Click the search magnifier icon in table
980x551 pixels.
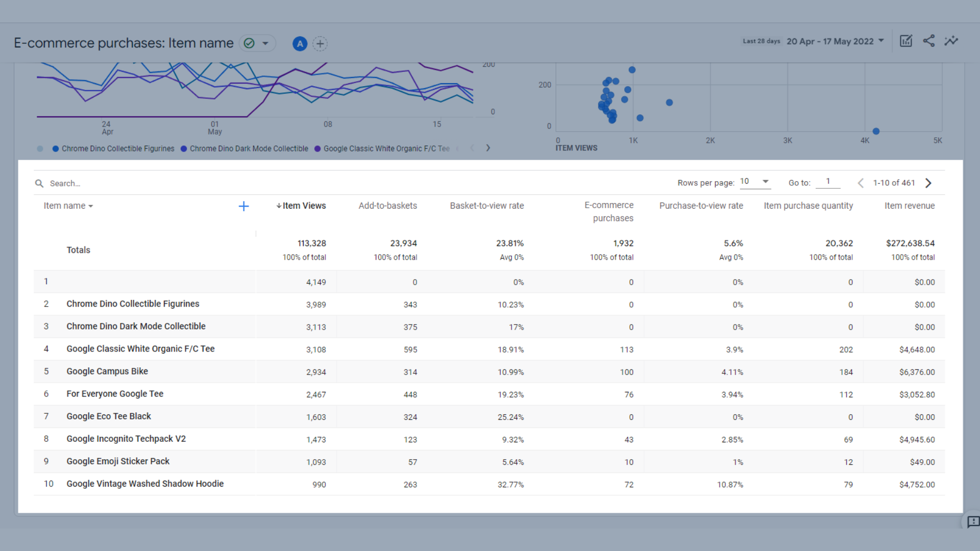[x=39, y=183]
